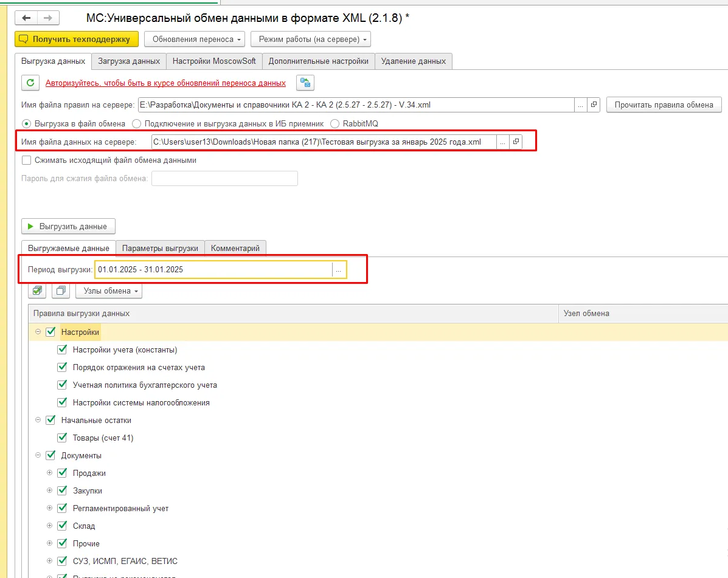Collapse the Начальные остатки group
The width and height of the screenshot is (728, 578).
click(38, 420)
